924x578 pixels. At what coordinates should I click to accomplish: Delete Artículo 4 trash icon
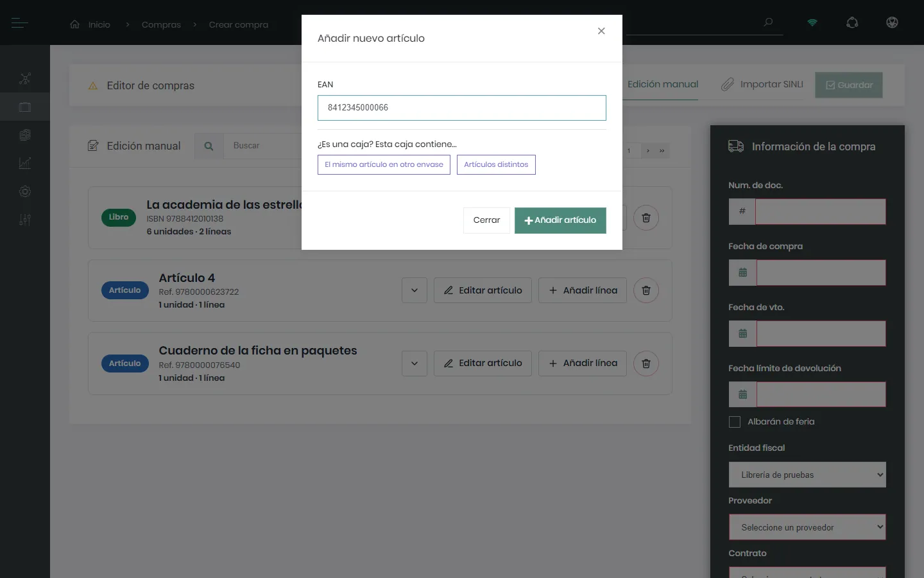tap(646, 290)
